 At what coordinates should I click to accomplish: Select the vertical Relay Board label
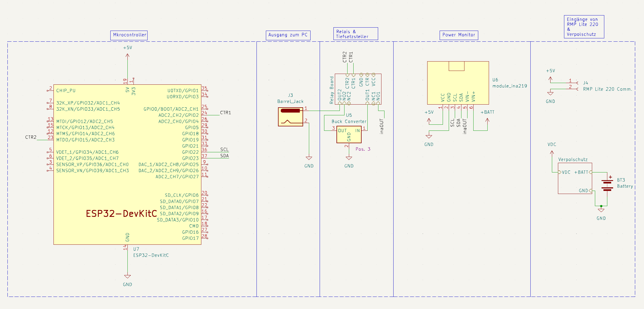332,90
